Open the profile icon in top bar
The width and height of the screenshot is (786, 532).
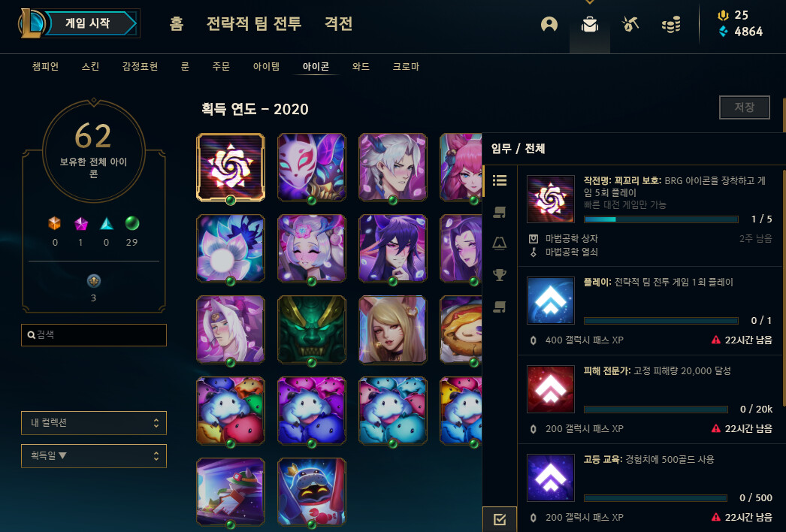[549, 24]
